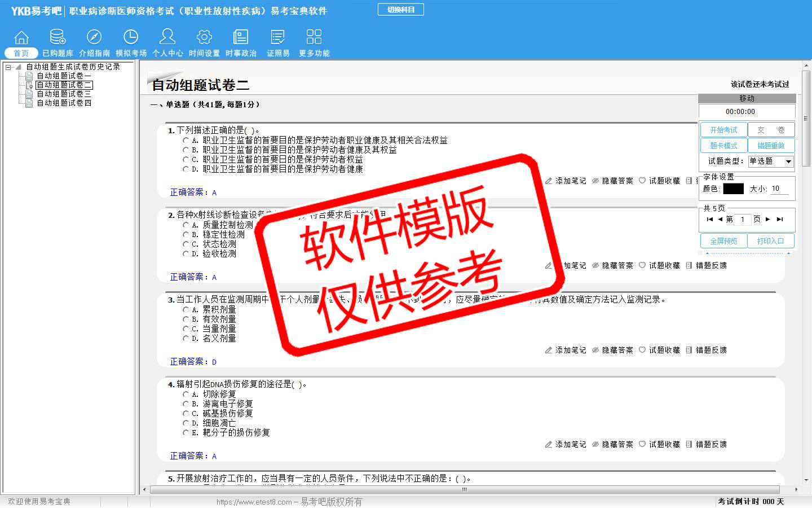The width and height of the screenshot is (812, 508).
Task: Select 自动组题试卷一 in tree
Action: [x=64, y=76]
